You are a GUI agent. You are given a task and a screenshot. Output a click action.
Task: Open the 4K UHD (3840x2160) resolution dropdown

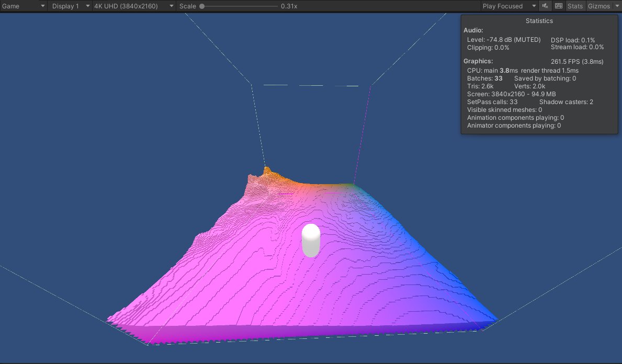(x=134, y=6)
